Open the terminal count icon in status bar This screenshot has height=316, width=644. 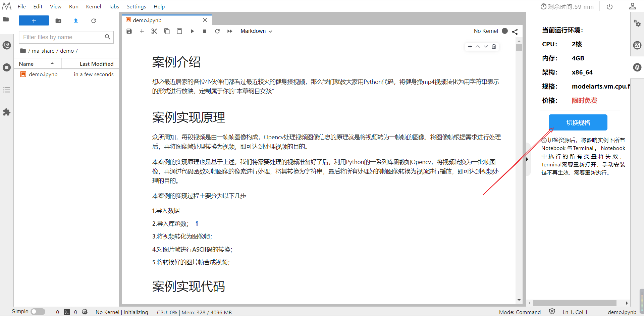(67, 312)
